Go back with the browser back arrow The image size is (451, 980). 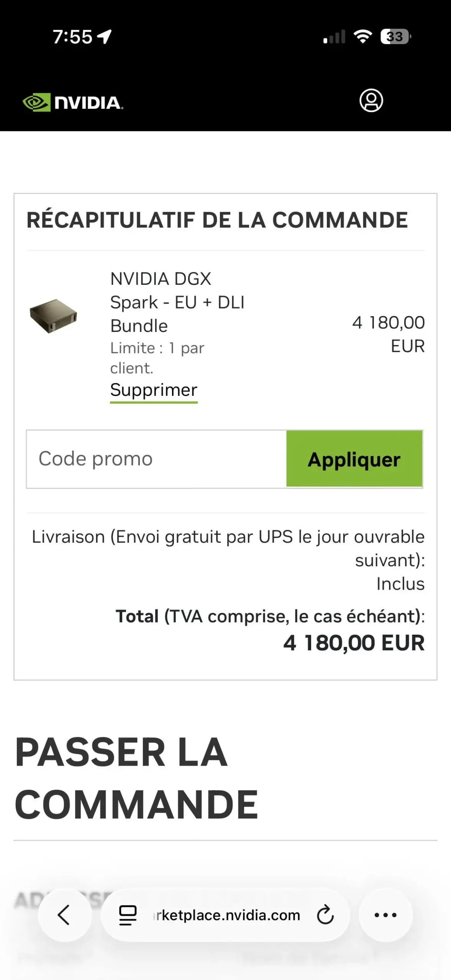(64, 915)
